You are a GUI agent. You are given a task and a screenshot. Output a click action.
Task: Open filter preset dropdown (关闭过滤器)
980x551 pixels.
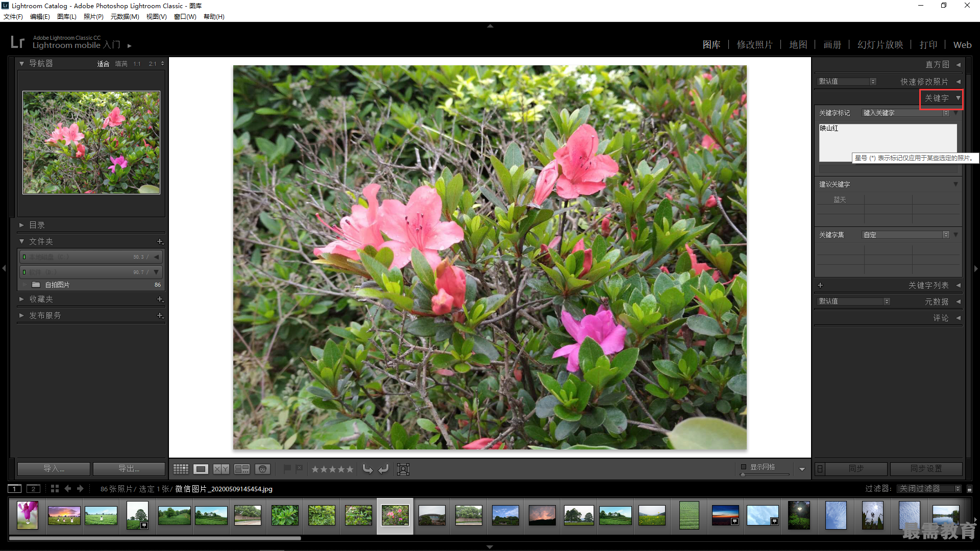pyautogui.click(x=929, y=489)
